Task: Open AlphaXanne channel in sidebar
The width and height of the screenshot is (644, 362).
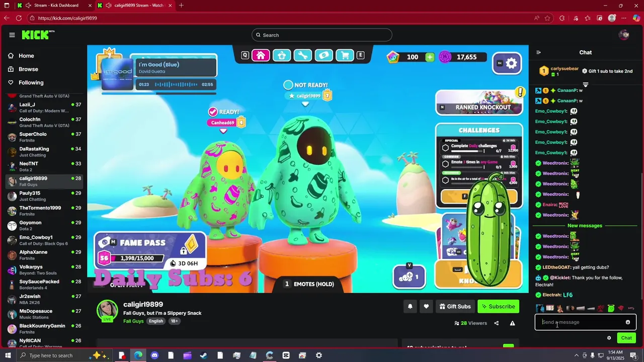Action: (44, 255)
